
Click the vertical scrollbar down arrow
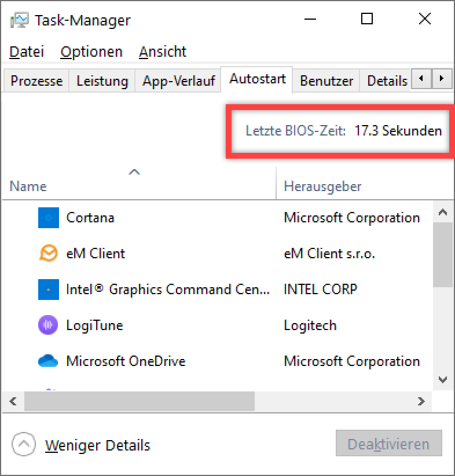point(443,380)
